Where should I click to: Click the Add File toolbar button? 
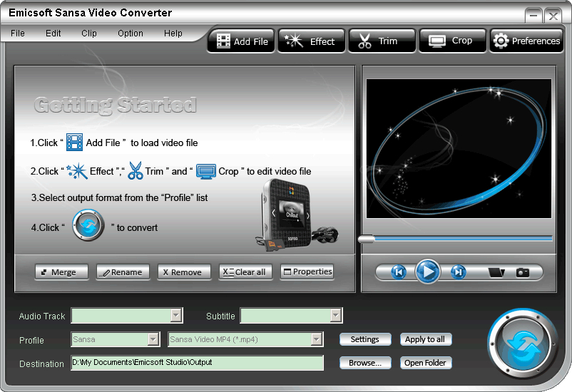242,41
